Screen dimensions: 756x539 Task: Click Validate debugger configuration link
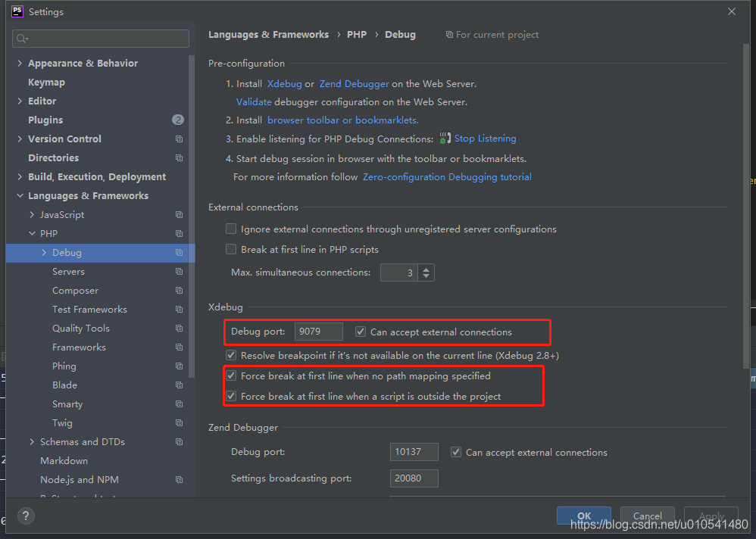pos(254,102)
